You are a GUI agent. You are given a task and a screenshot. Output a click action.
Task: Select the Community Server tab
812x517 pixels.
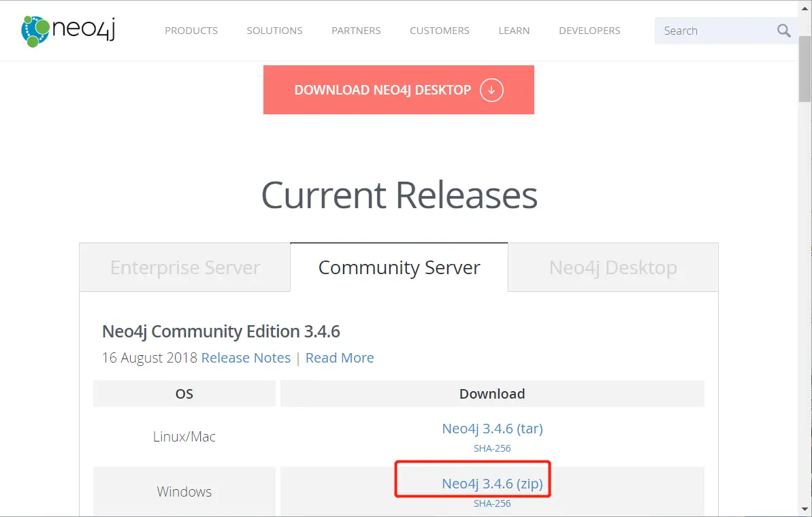click(399, 267)
